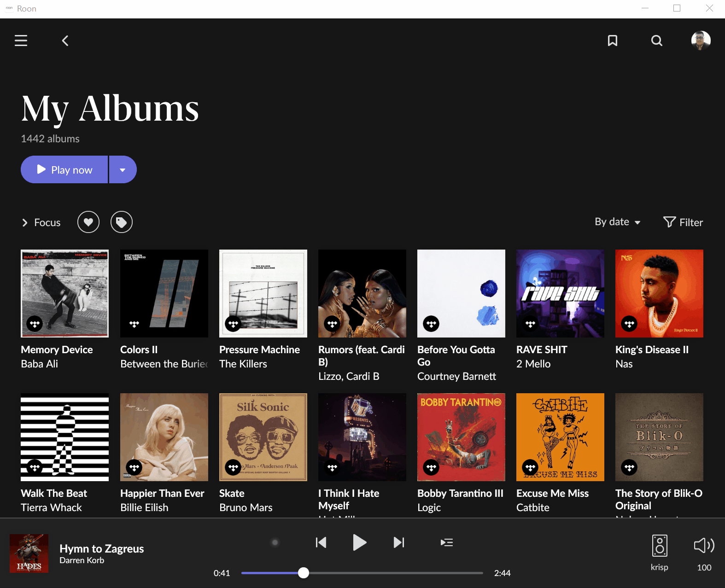
Task: Click TIDAL badge on Bobby Tarantino III
Action: (431, 467)
